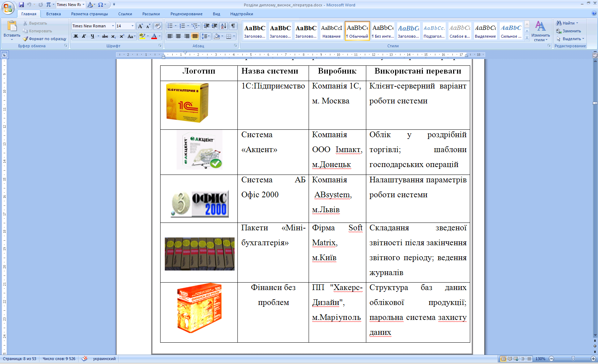
Task: Click the sort icon
Action: [x=224, y=26]
